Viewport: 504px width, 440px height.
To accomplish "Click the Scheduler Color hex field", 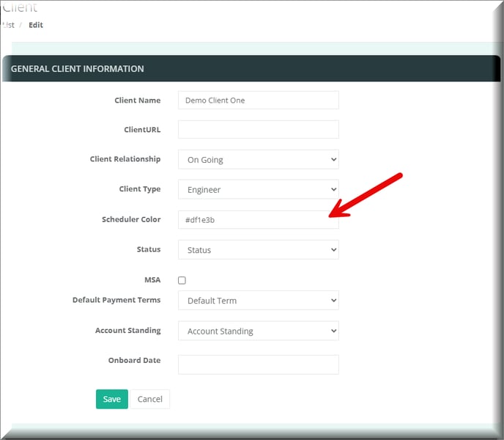I will click(258, 220).
